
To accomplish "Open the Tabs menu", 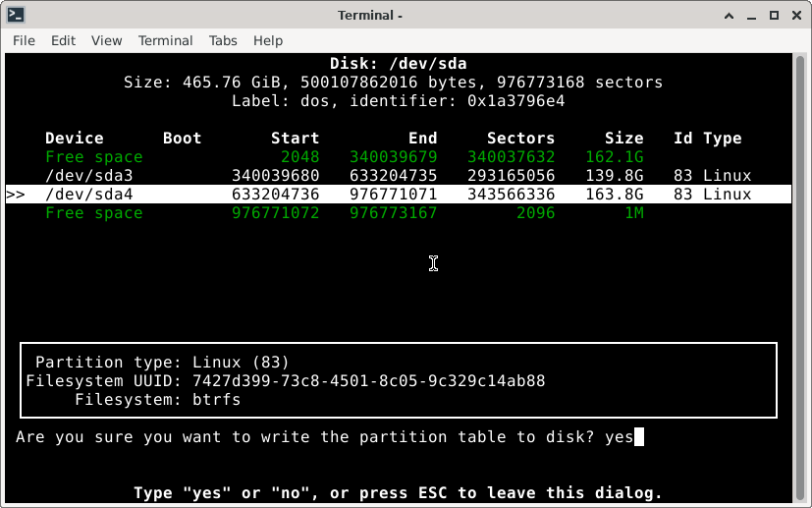I will [x=223, y=40].
